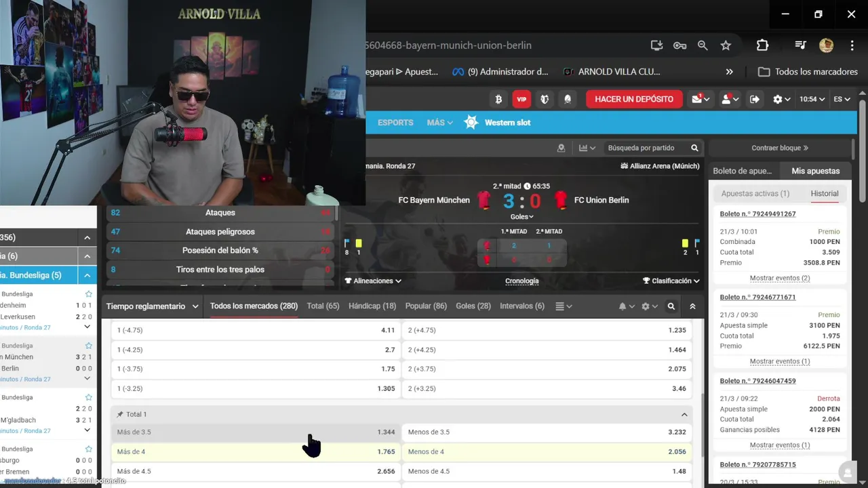Open the Mis apuestas tab

tap(816, 171)
